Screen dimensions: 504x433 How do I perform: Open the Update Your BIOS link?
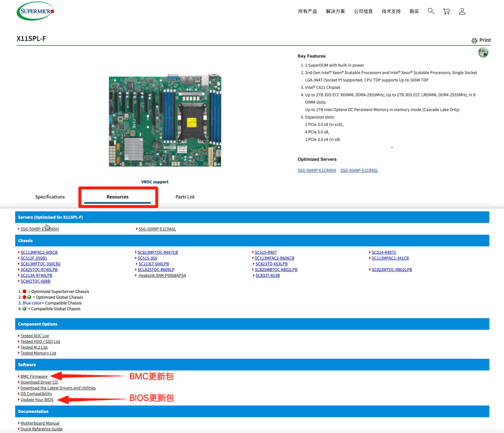pos(37,400)
